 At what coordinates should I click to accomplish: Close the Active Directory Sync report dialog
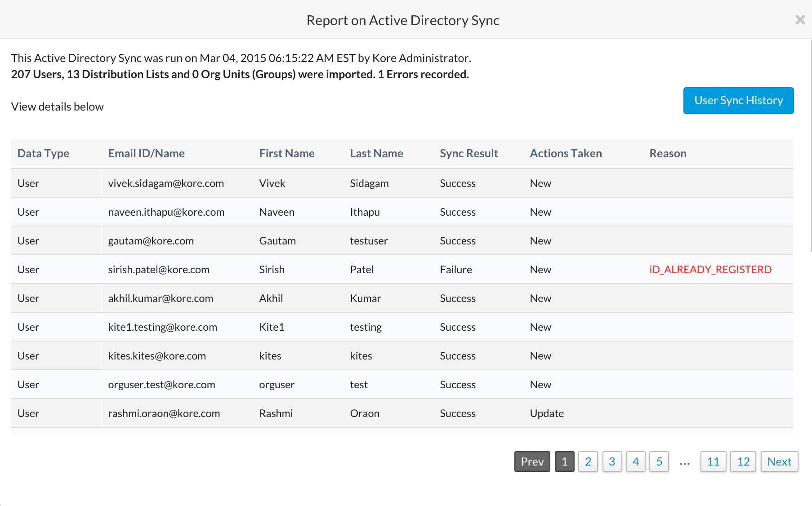(800, 20)
